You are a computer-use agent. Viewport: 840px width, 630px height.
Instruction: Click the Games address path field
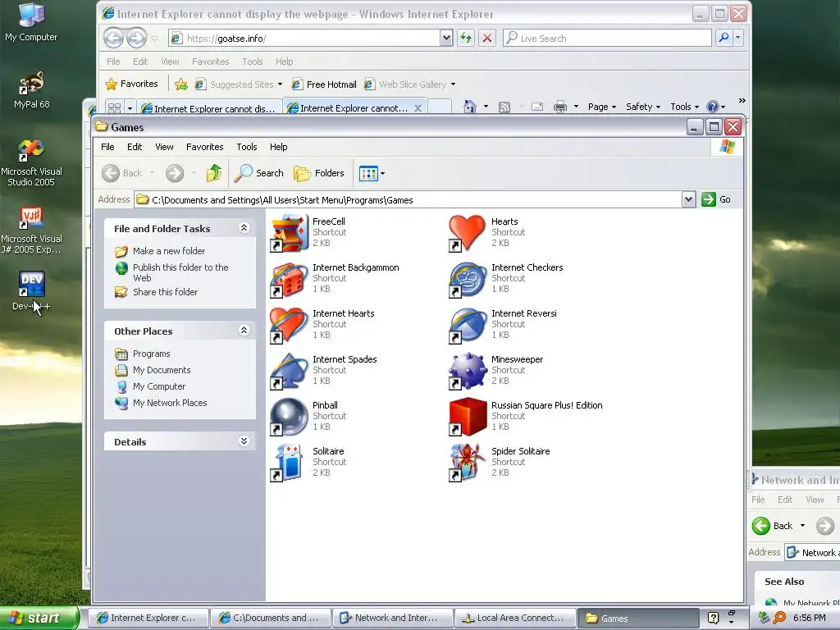point(409,200)
